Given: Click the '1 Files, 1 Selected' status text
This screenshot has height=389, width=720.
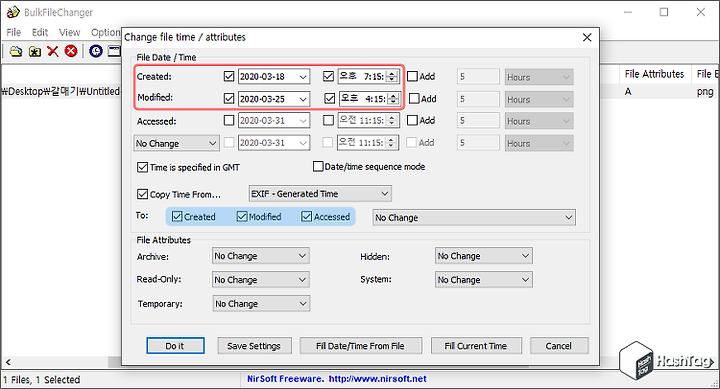Looking at the screenshot, I should (x=42, y=380).
